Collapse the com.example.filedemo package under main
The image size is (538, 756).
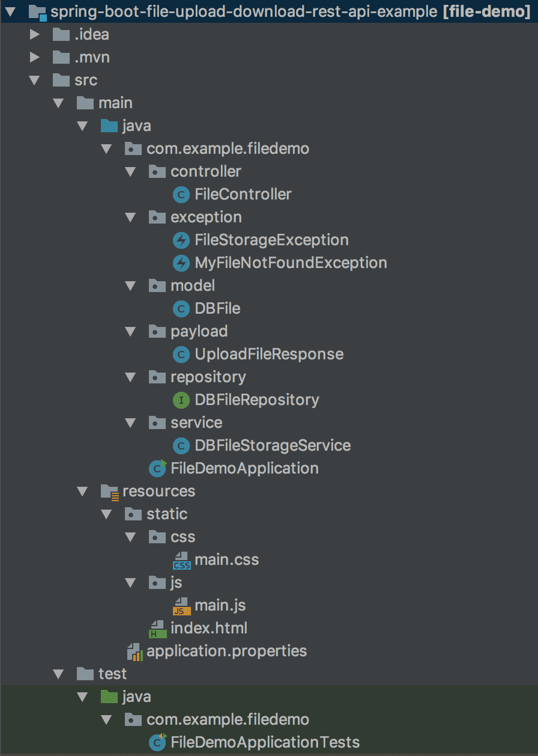point(107,148)
